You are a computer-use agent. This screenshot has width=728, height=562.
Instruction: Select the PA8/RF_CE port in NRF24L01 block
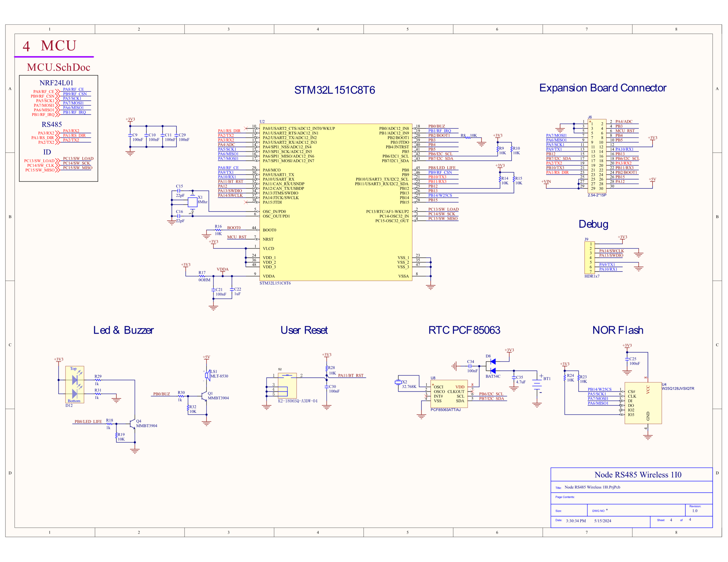(43, 91)
